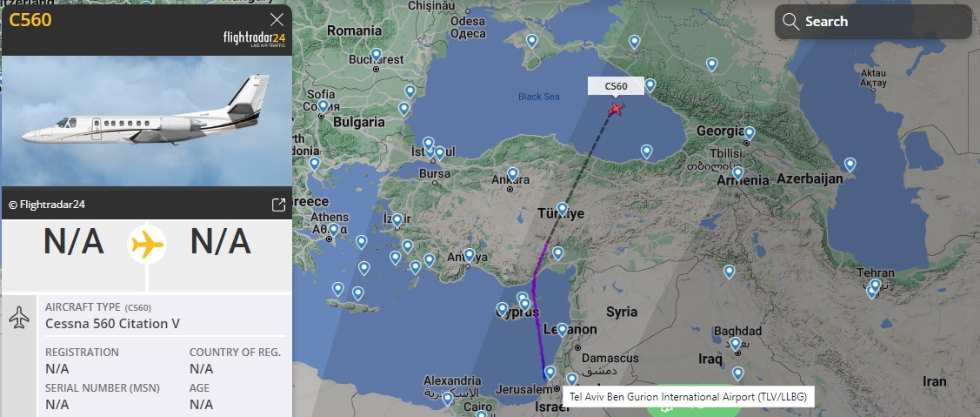This screenshot has height=417, width=980.
Task: Click the Tel Aviv Ben Gurion airport tooltip
Action: (688, 396)
